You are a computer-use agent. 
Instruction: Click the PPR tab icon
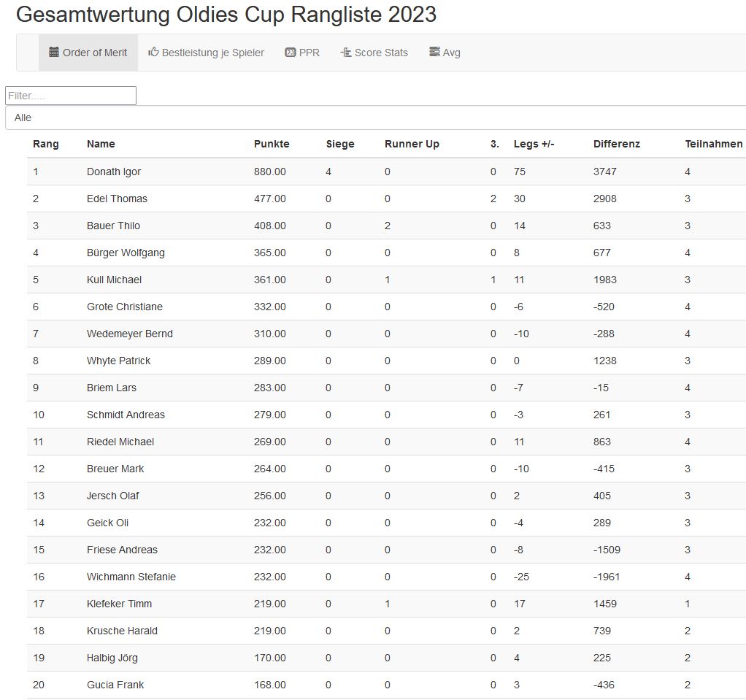tap(291, 53)
